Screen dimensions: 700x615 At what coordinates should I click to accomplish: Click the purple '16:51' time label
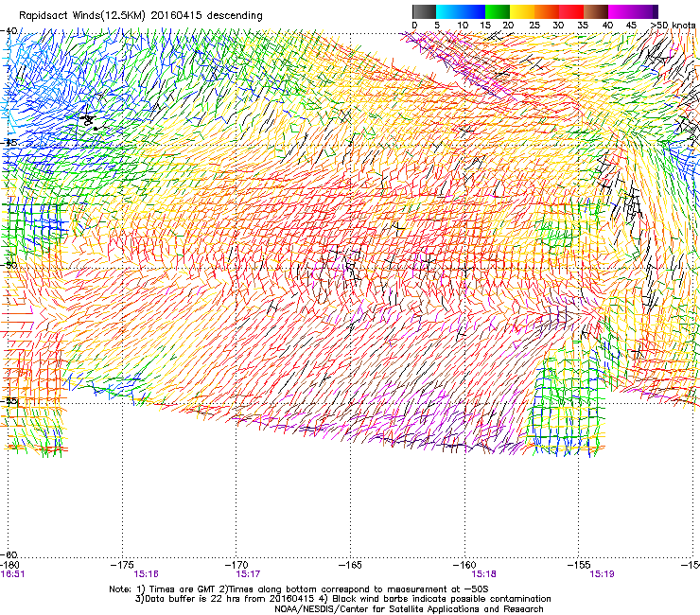click(12, 574)
